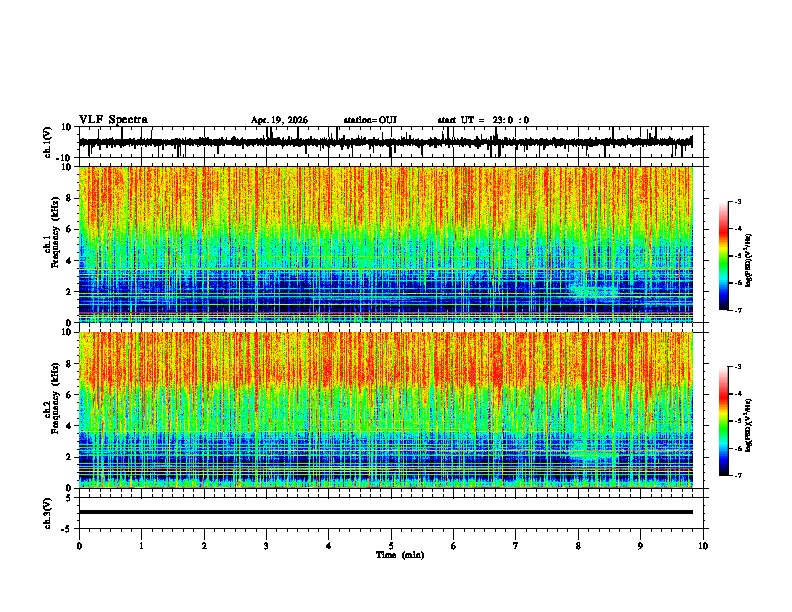Click the VLF Spectra title text
The width and height of the screenshot is (792, 612).
click(113, 120)
